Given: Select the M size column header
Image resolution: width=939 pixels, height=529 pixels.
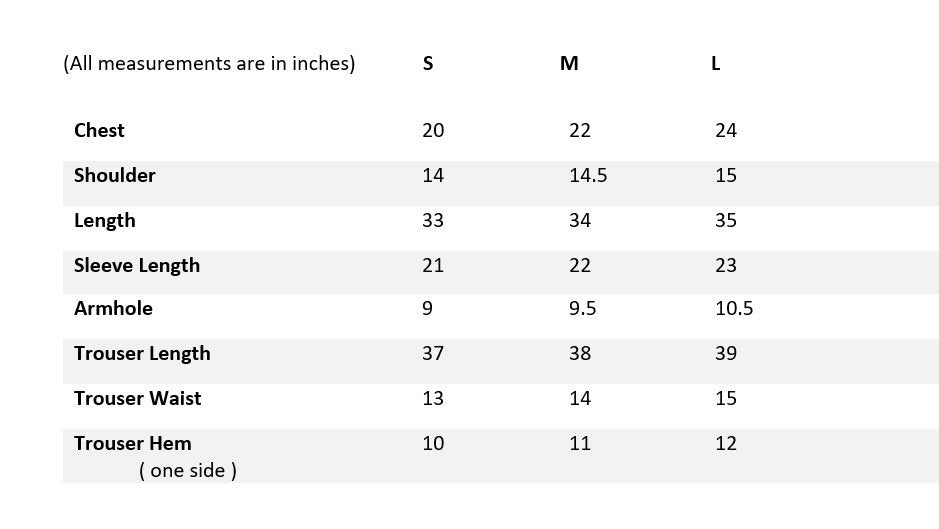Looking at the screenshot, I should pyautogui.click(x=569, y=64).
